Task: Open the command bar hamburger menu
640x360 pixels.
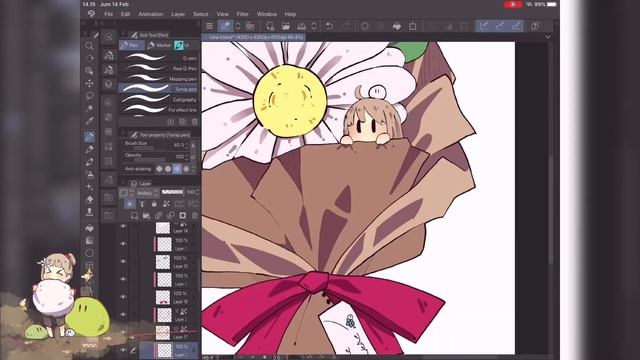Action: pyautogui.click(x=209, y=26)
